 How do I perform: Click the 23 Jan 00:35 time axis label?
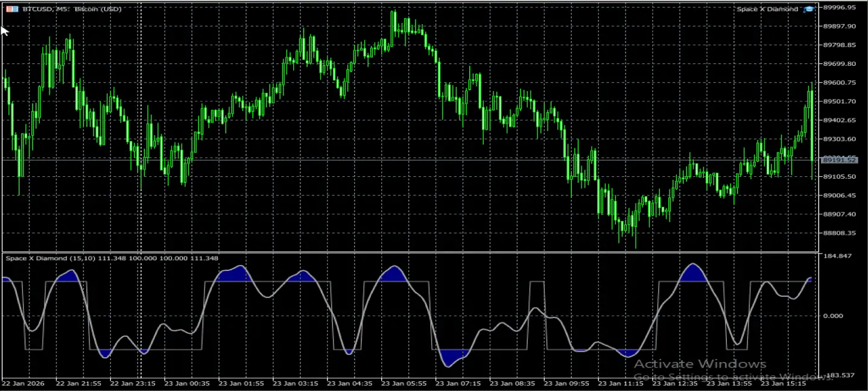tap(187, 384)
